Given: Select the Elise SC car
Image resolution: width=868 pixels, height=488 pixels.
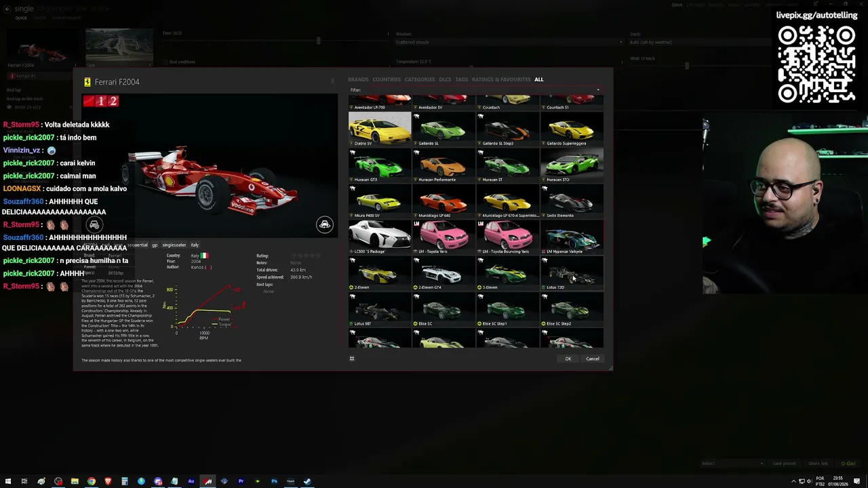Looking at the screenshot, I should [x=443, y=310].
